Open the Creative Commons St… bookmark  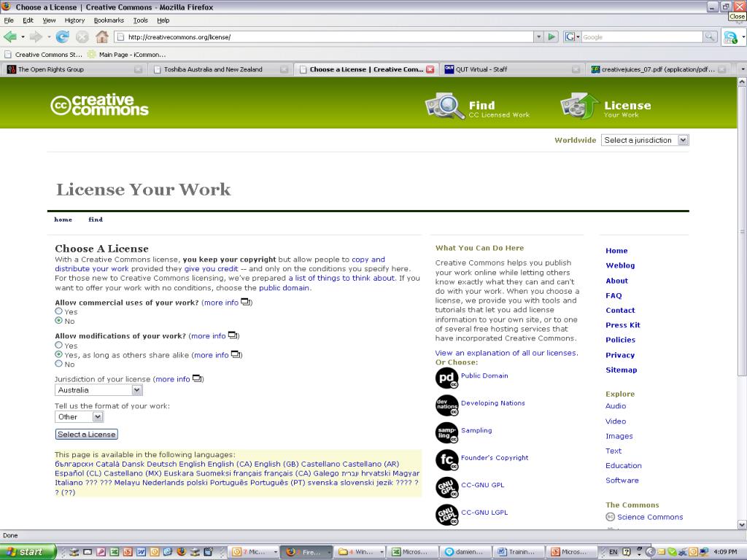(43, 54)
